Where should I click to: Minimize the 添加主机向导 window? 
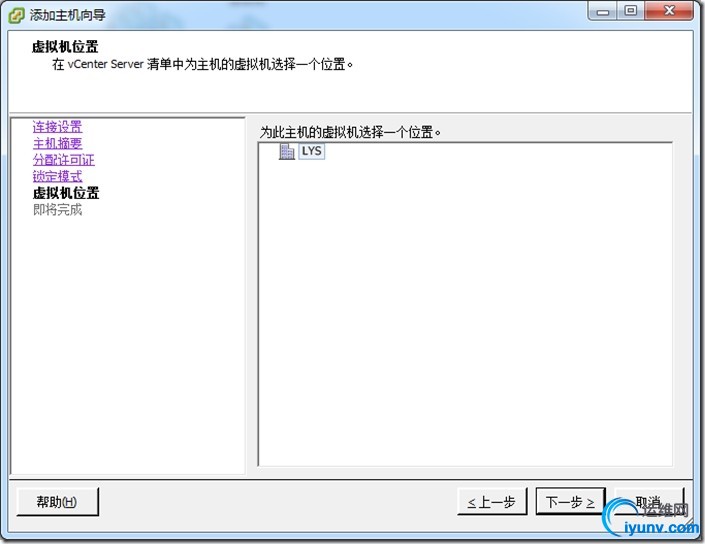pos(603,11)
